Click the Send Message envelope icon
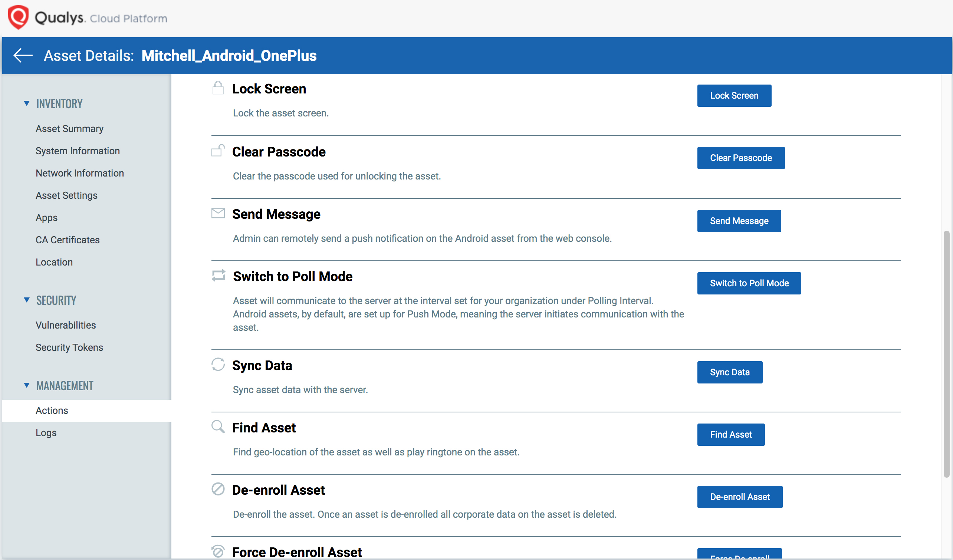 (x=218, y=213)
